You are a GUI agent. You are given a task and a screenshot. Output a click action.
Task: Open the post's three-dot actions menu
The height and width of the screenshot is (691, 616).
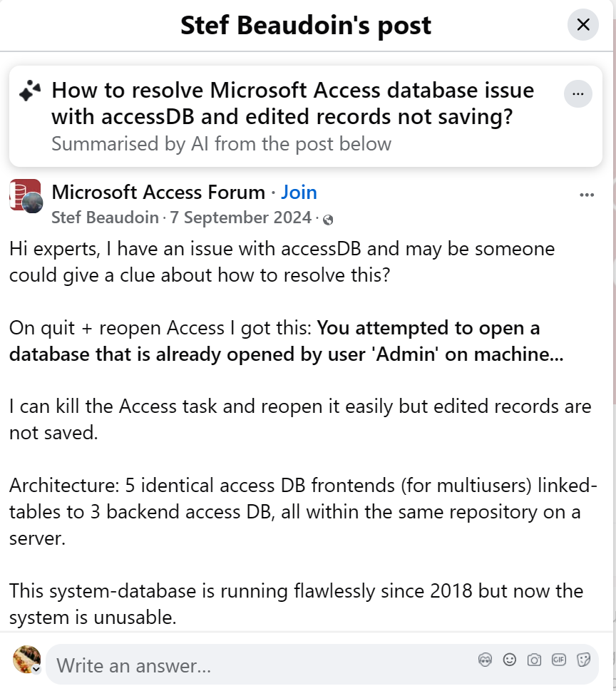pos(587,195)
